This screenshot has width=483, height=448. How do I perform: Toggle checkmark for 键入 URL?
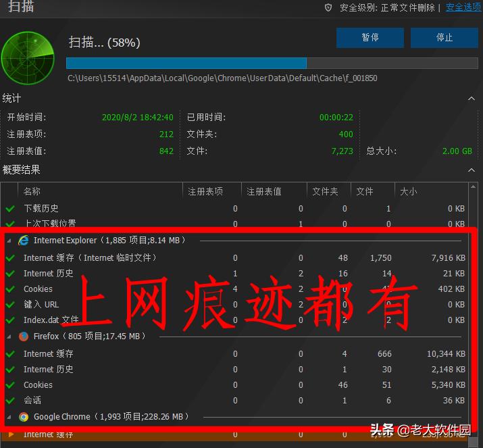click(10, 305)
